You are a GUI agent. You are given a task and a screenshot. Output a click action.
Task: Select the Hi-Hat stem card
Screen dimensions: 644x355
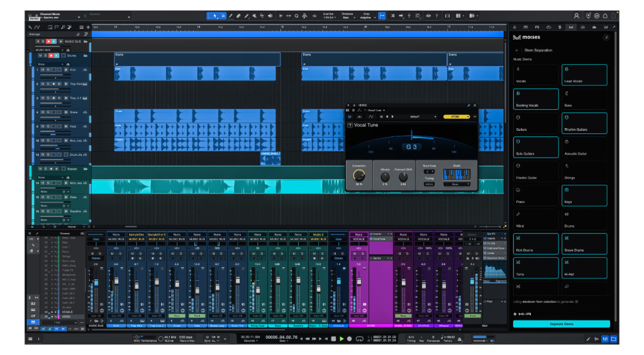click(x=584, y=268)
